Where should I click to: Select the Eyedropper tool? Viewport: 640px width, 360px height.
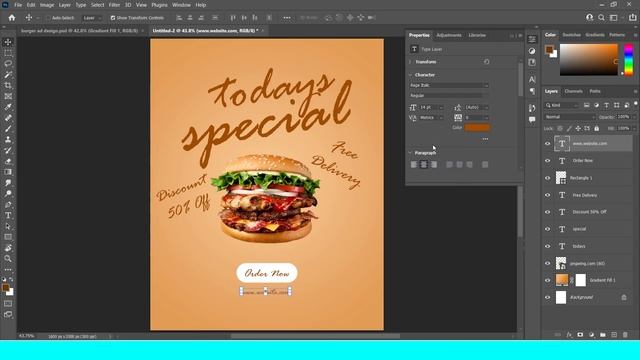click(8, 107)
